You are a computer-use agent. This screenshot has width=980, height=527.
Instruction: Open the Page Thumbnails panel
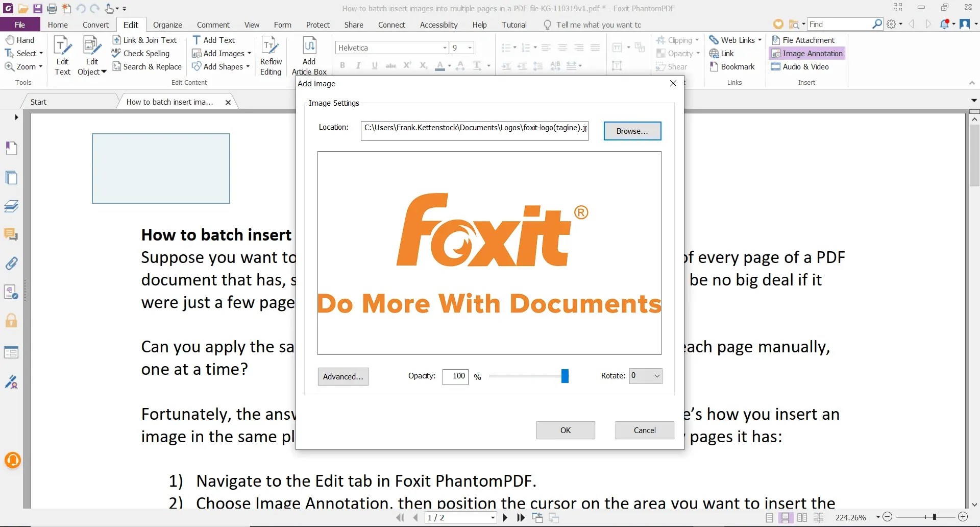pyautogui.click(x=11, y=178)
